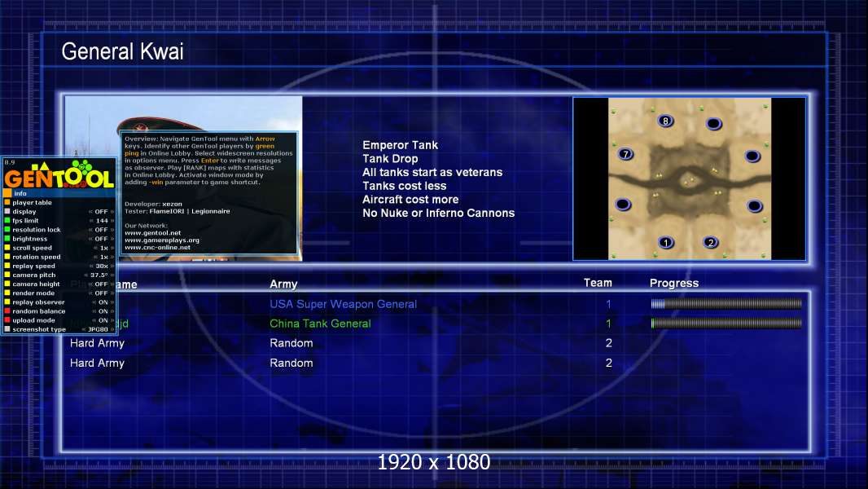Click the developer name xezon
The image size is (868, 489).
[x=172, y=204]
